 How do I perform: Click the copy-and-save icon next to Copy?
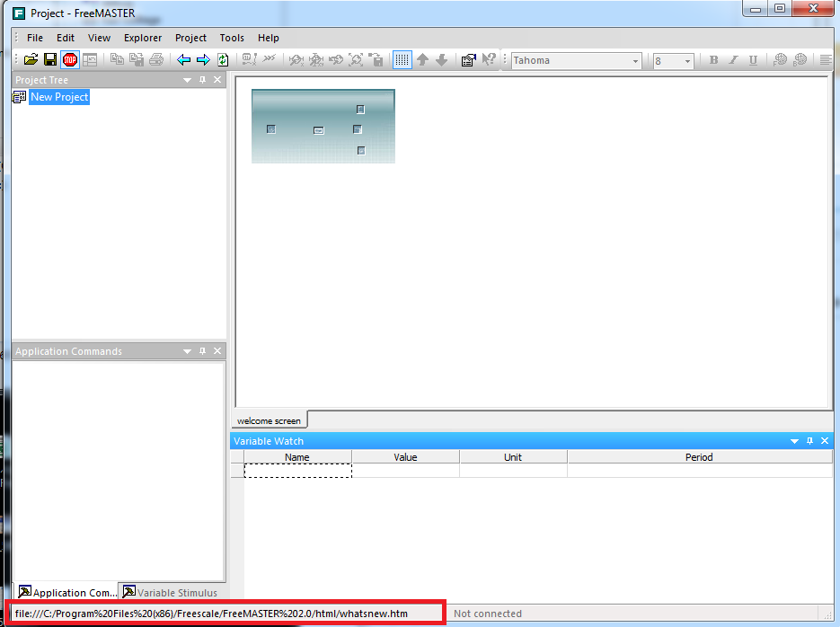(x=137, y=59)
